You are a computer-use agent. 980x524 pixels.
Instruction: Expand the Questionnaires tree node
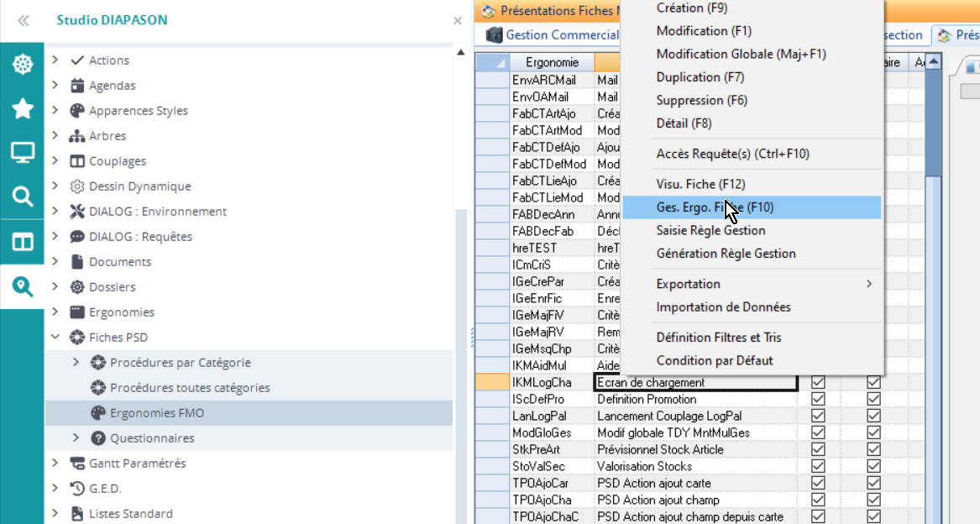pyautogui.click(x=76, y=438)
